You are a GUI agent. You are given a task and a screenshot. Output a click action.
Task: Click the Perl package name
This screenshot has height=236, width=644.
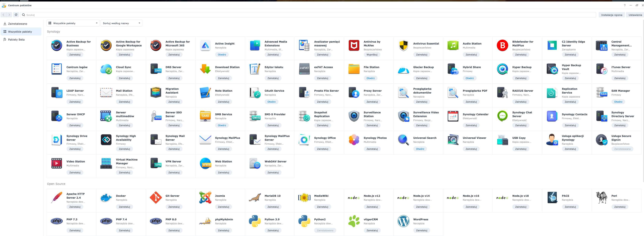614,196
